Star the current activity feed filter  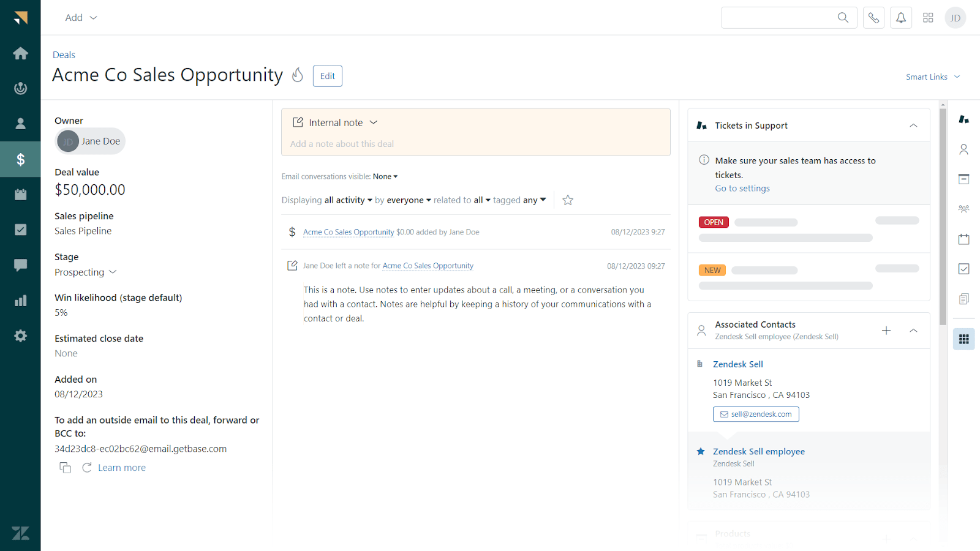click(x=567, y=200)
